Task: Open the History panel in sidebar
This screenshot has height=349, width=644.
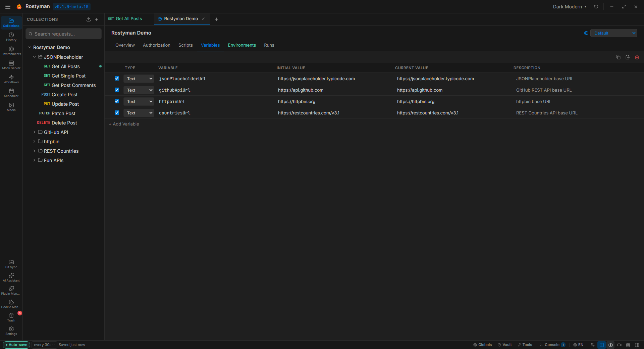Action: [x=11, y=37]
